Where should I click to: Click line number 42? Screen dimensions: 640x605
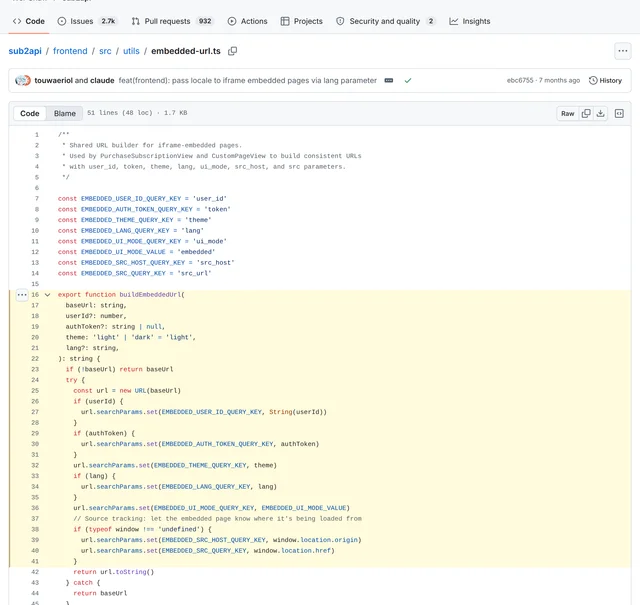pyautogui.click(x=35, y=572)
